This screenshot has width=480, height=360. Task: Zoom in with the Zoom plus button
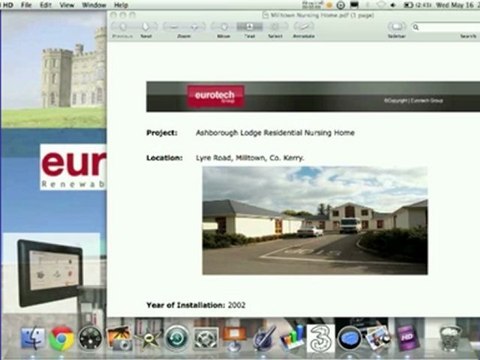click(x=195, y=27)
